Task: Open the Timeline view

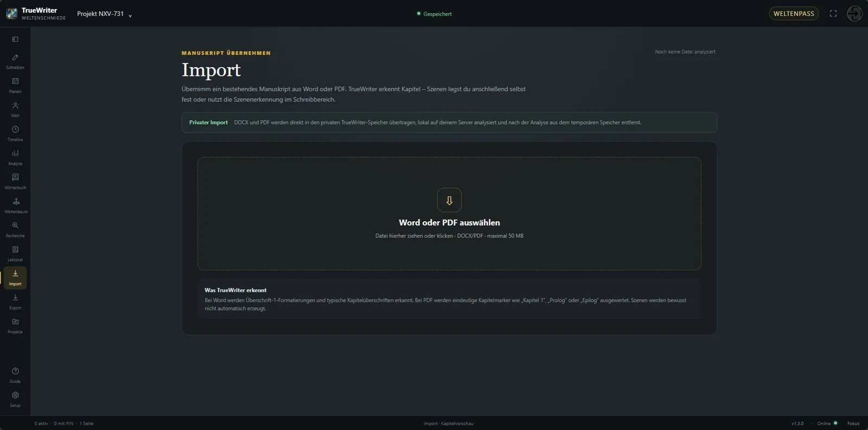Action: click(15, 133)
